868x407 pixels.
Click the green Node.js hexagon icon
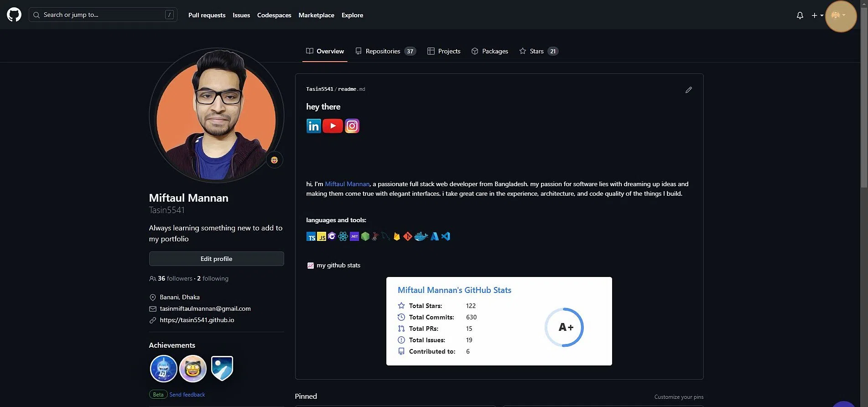tap(365, 236)
